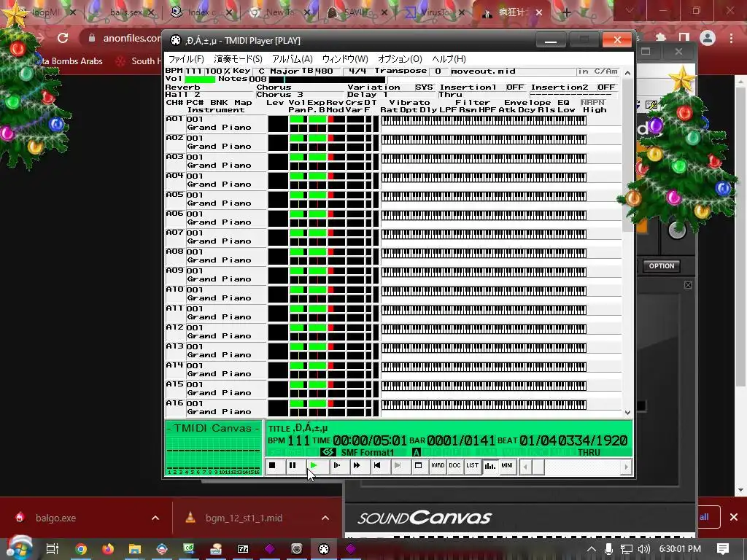Click the A01 channel piano keyboard
Viewport: 747px width, 560px height.
pos(484,120)
